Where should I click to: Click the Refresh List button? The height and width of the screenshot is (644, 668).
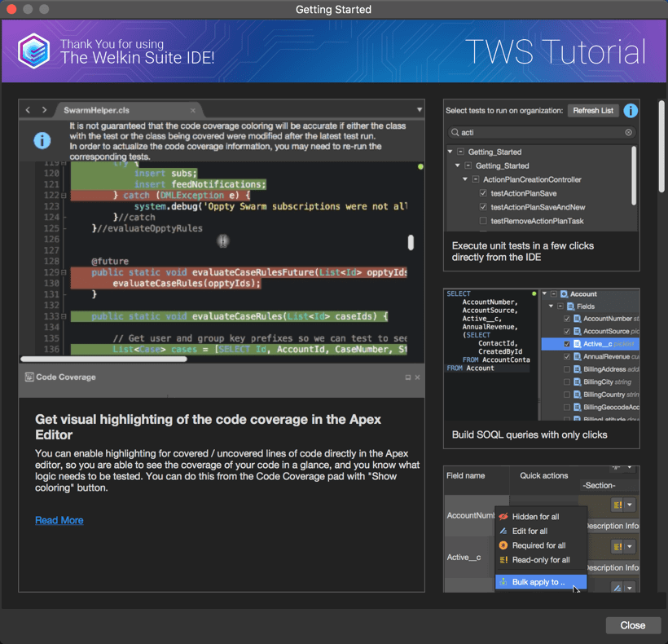pyautogui.click(x=593, y=111)
